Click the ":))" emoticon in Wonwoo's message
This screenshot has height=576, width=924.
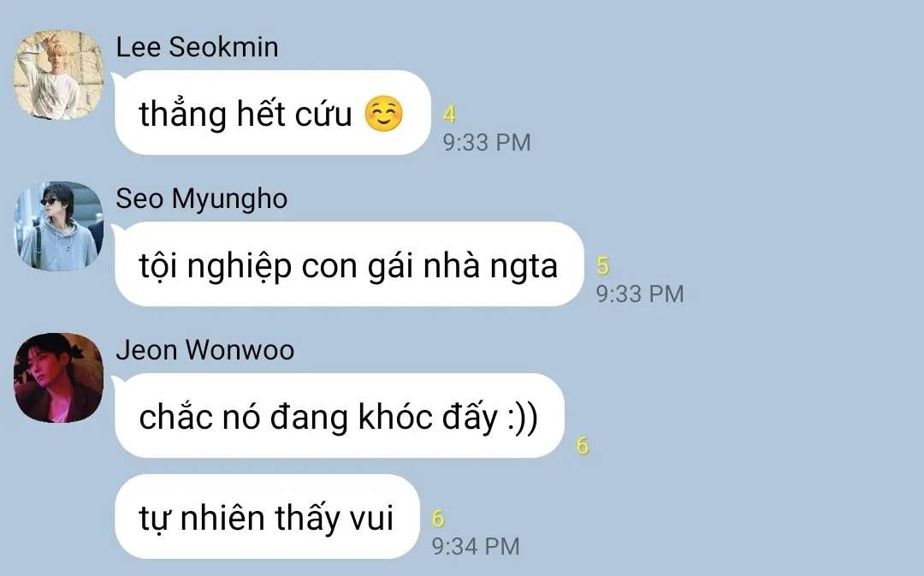pyautogui.click(x=522, y=418)
